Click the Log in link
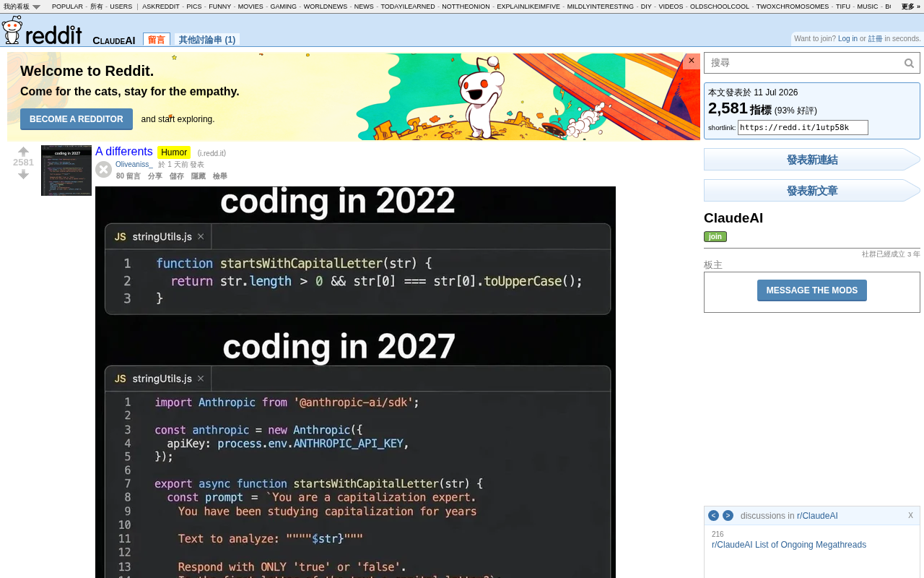Image resolution: width=924 pixels, height=578 pixels. [x=847, y=39]
